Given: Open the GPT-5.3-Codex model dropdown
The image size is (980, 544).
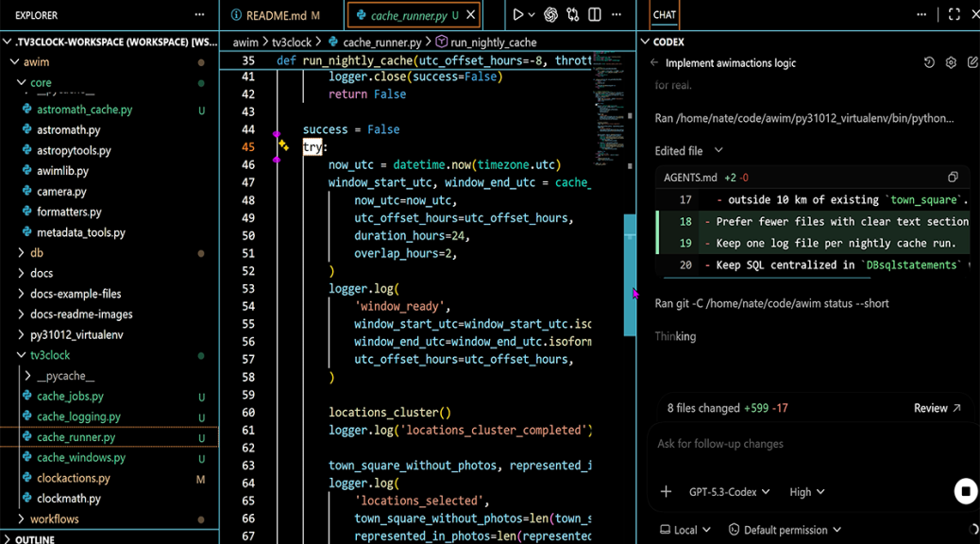Looking at the screenshot, I should (x=729, y=492).
